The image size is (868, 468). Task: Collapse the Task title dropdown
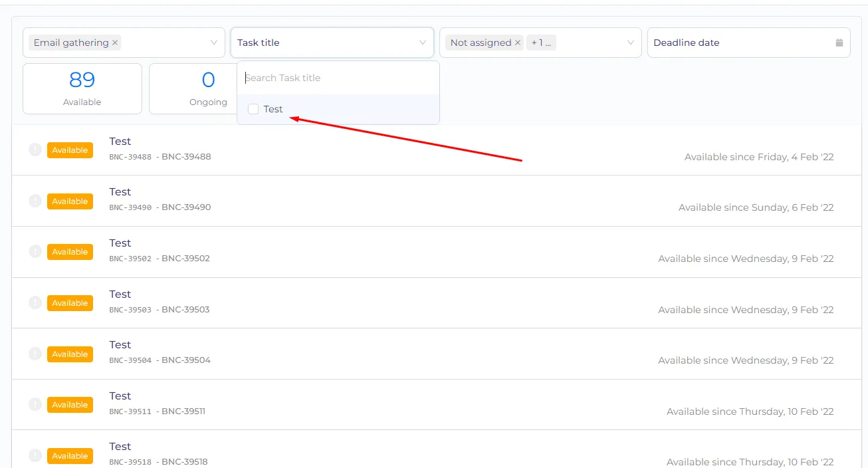click(423, 43)
